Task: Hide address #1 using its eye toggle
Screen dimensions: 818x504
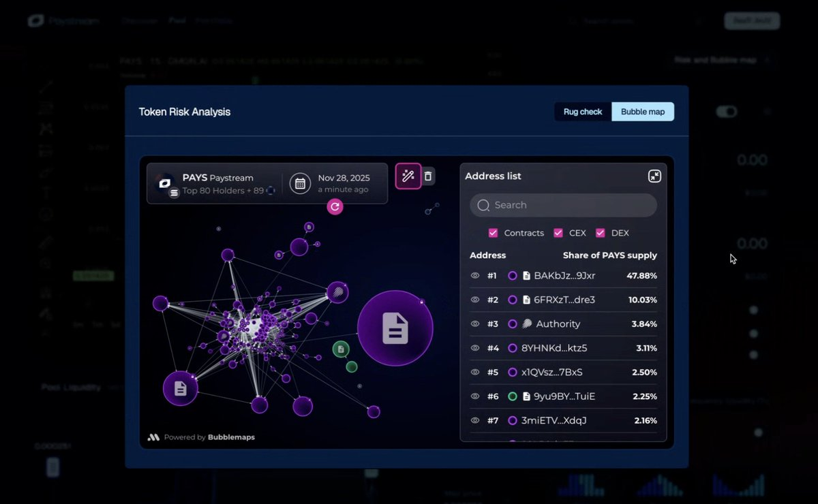Action: click(474, 275)
